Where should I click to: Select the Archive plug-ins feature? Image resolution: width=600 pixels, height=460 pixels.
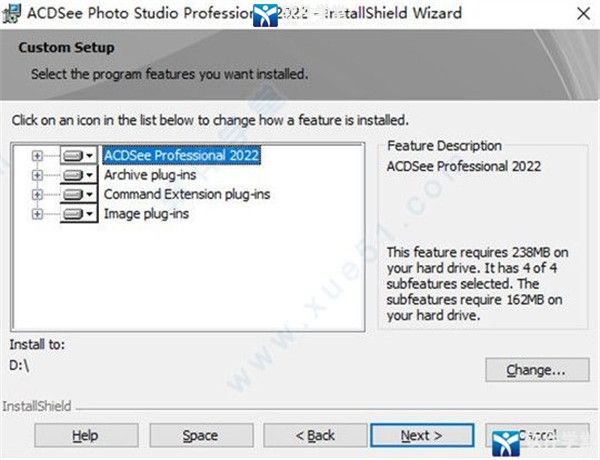point(150,175)
